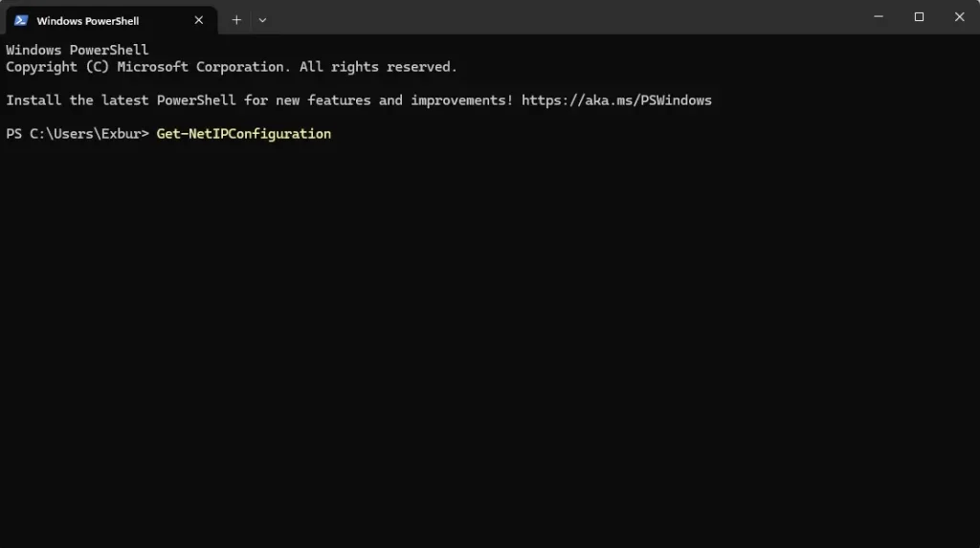Click the PS C:\Users\Exbur> prompt
This screenshot has width=980, height=548.
click(x=77, y=134)
